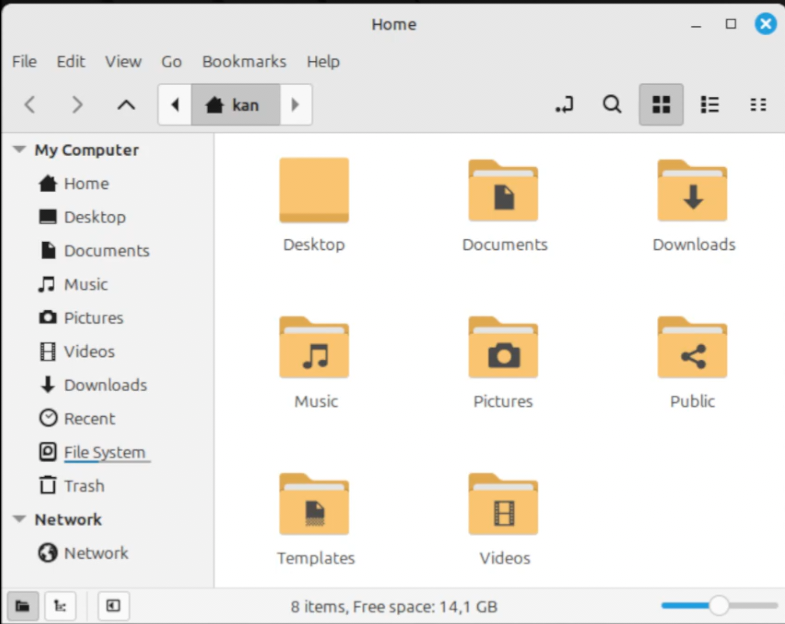Maximize the Home window
Screen dimensions: 785x624
(731, 24)
